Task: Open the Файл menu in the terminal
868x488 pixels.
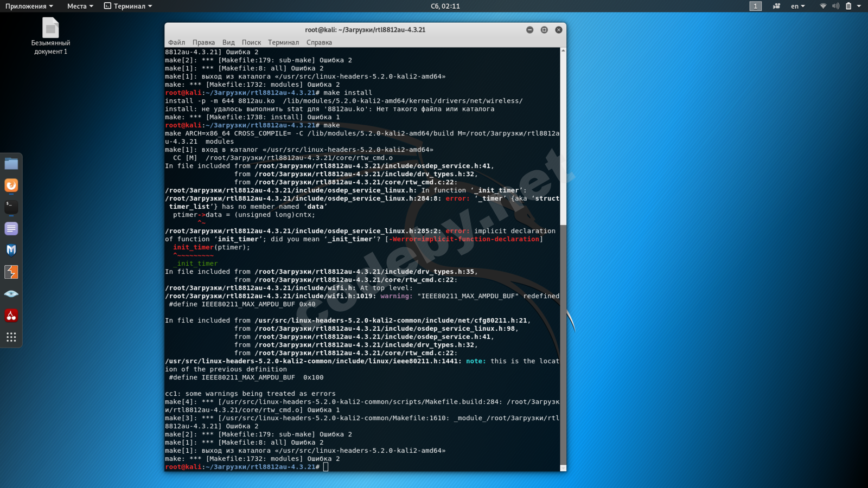Action: coord(176,42)
